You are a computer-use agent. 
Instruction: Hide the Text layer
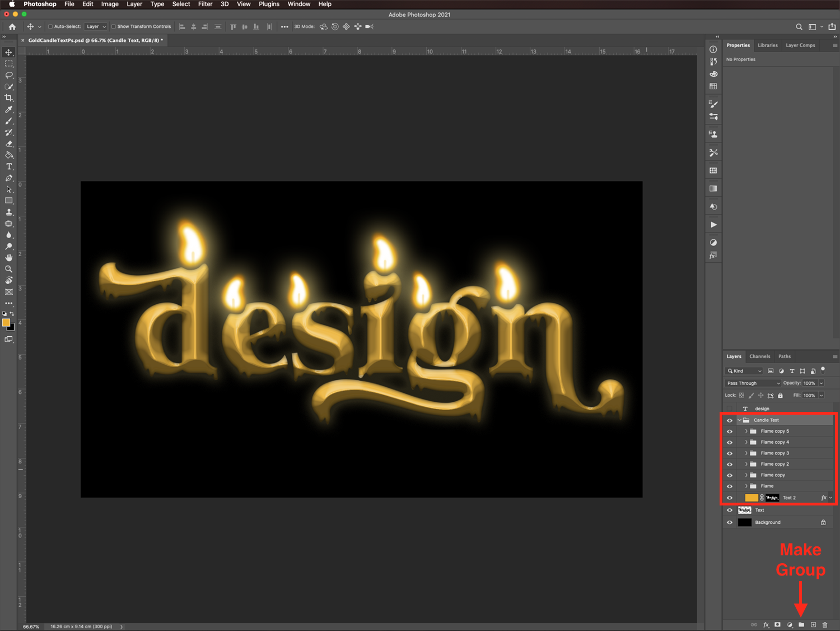coord(730,510)
